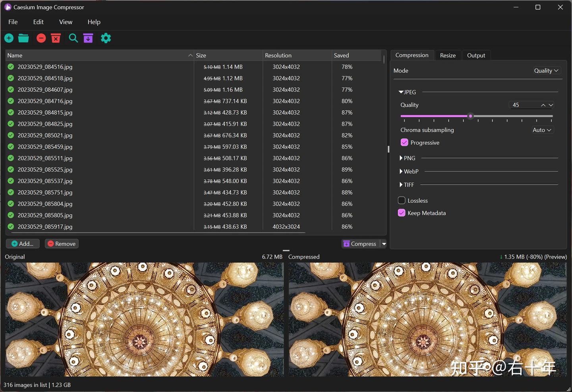572x392 pixels.
Task: Open the Mode Quality dropdown
Action: coord(546,70)
